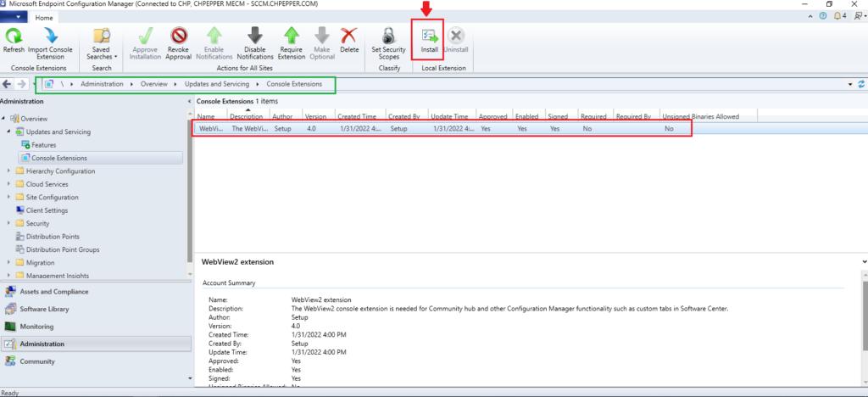Open the Community workspace
The image size is (868, 397).
tap(96, 361)
